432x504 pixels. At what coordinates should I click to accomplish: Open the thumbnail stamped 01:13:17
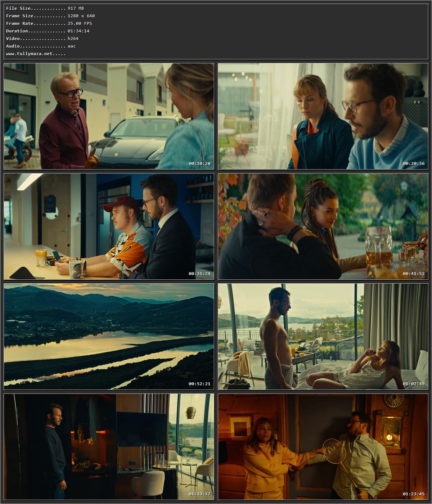point(109,447)
